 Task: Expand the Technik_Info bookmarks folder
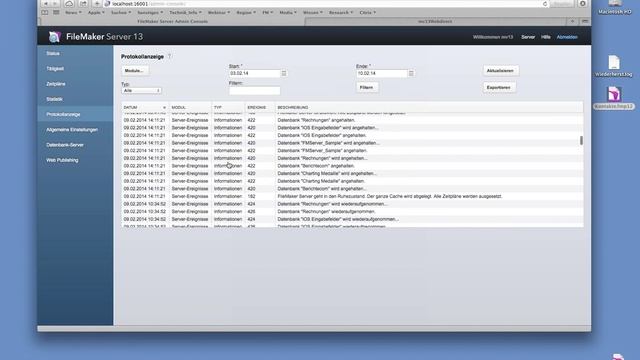pos(185,13)
